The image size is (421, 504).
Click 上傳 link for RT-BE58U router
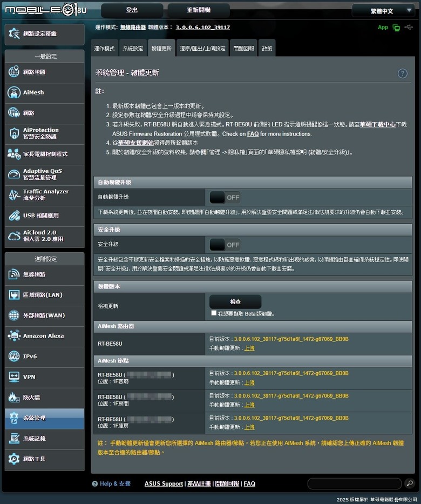[x=249, y=348]
